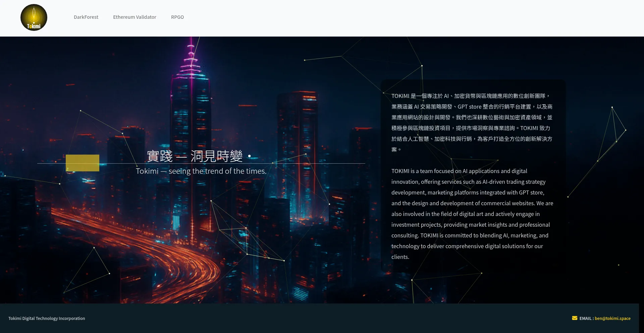Click the yellow rectangle block beside the heading
Viewport: 644px width, 333px height.
[83, 163]
